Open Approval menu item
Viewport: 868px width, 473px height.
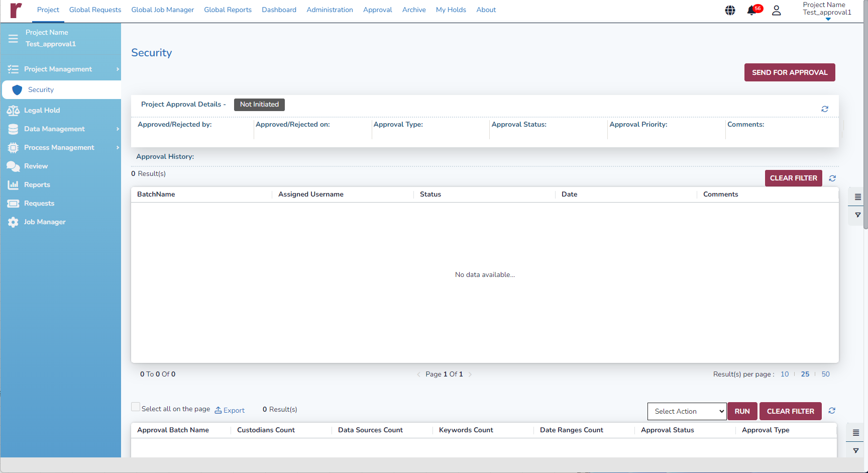click(378, 10)
